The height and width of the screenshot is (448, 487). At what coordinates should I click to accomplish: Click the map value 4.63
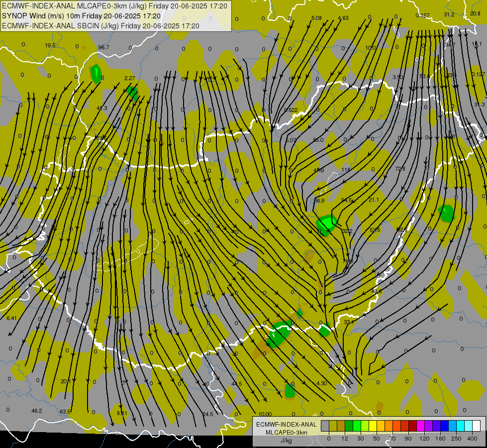point(343,18)
